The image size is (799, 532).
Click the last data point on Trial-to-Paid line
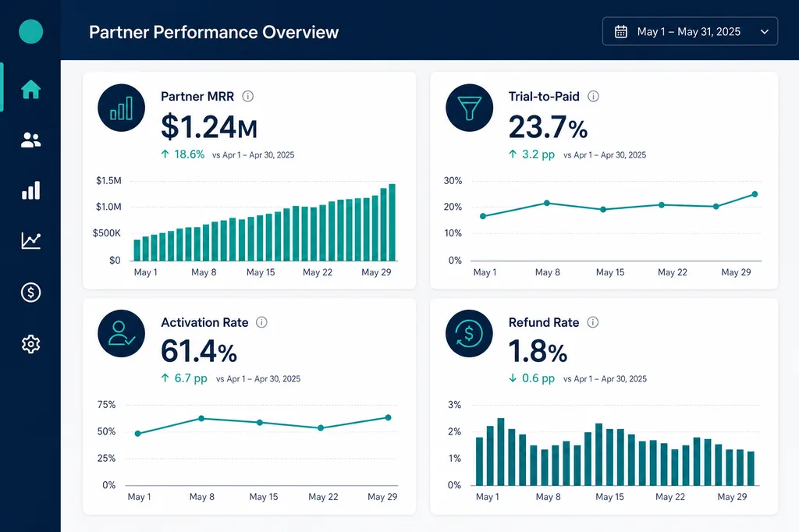click(x=755, y=194)
